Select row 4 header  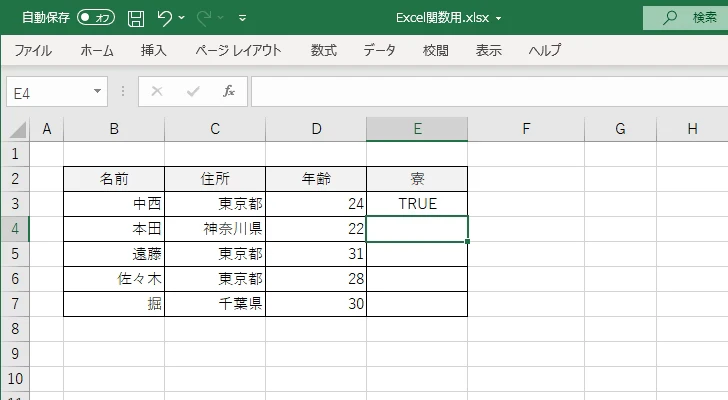point(15,229)
